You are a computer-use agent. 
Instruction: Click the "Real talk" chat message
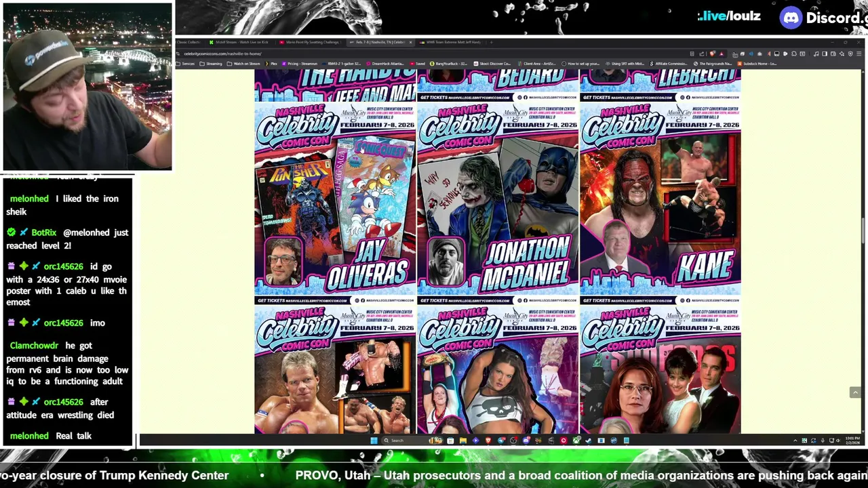point(73,436)
